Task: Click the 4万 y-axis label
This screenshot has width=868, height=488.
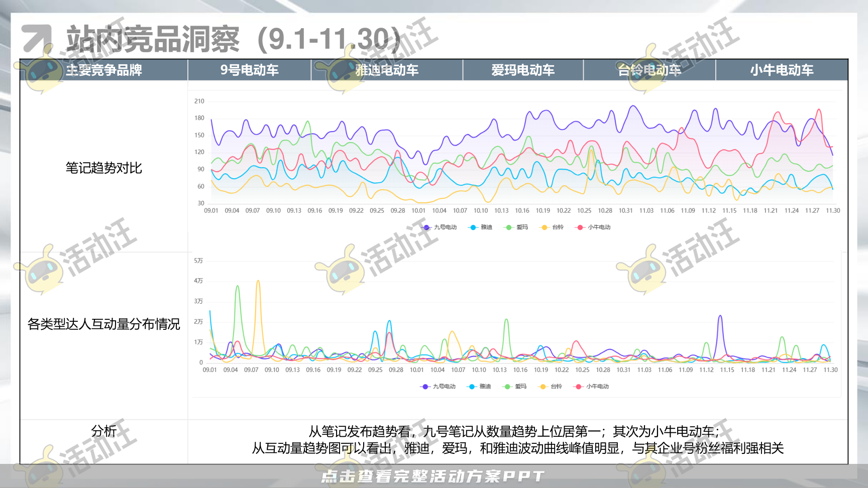Action: click(198, 281)
